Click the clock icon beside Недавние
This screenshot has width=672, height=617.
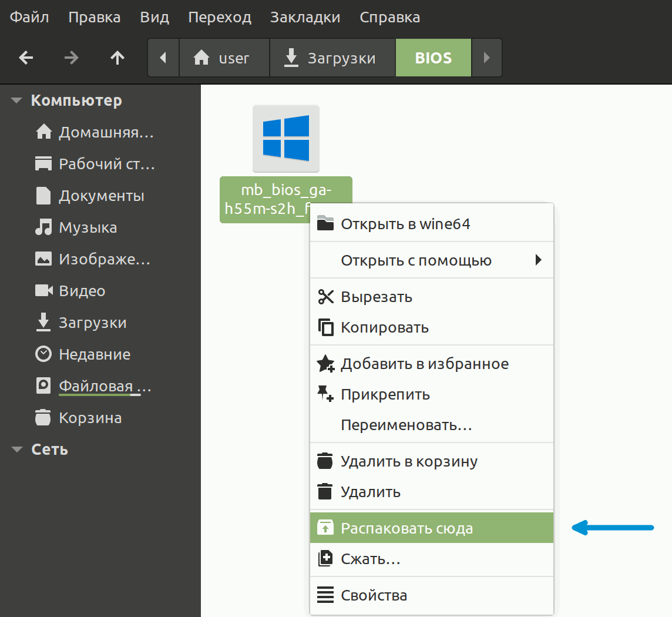coord(43,354)
